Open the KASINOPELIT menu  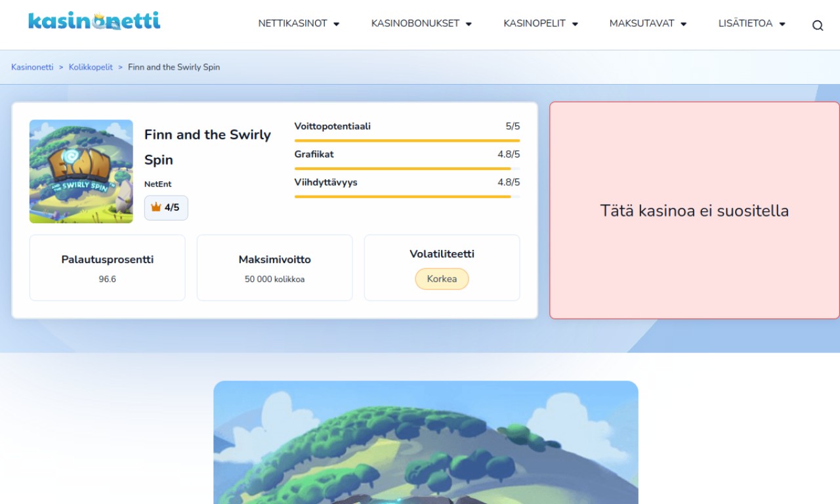coord(535,24)
